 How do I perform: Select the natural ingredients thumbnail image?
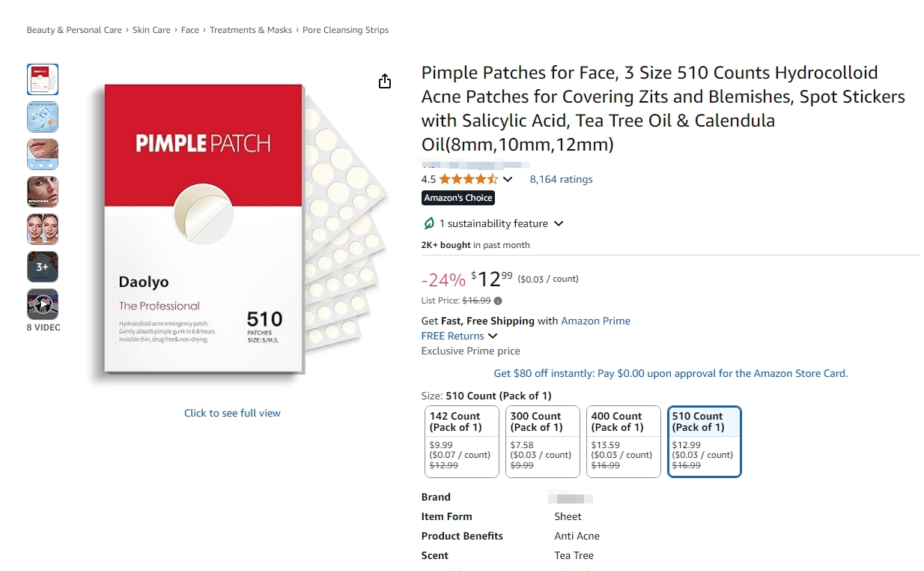pyautogui.click(x=43, y=117)
